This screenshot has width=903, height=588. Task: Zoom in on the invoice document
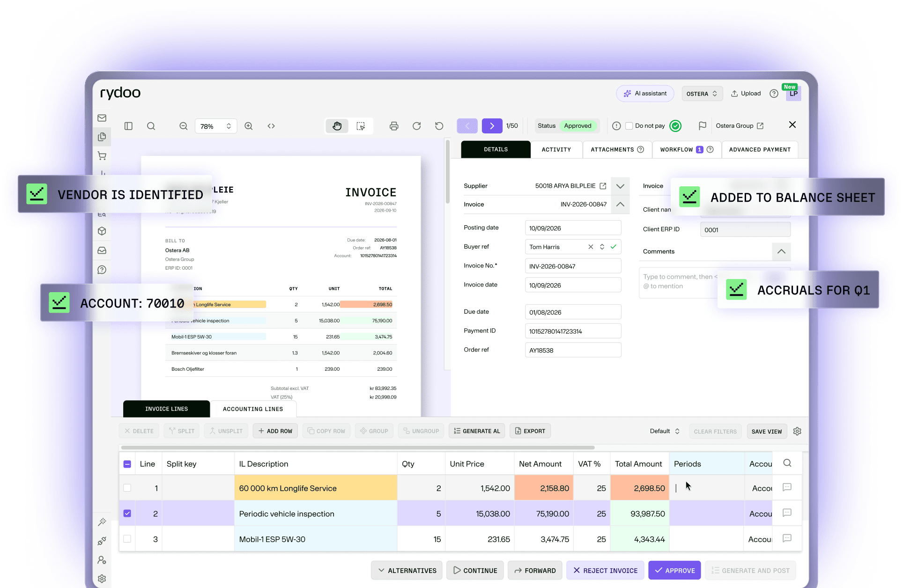(x=249, y=126)
